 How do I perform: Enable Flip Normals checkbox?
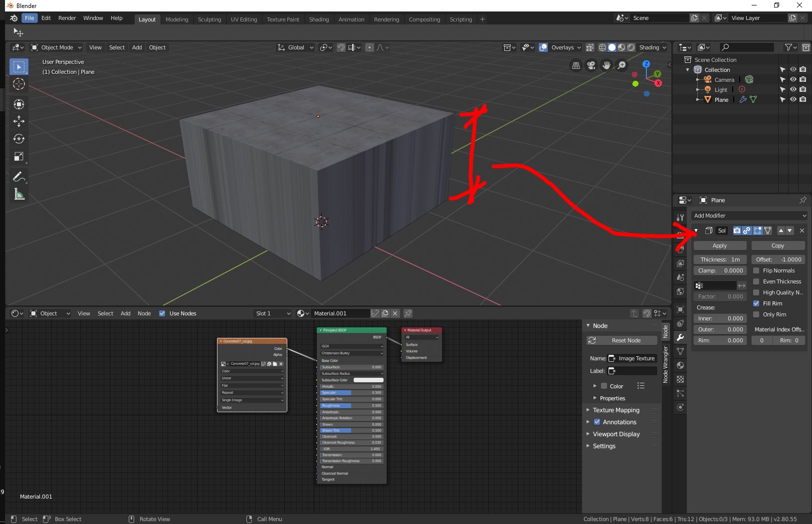[756, 270]
